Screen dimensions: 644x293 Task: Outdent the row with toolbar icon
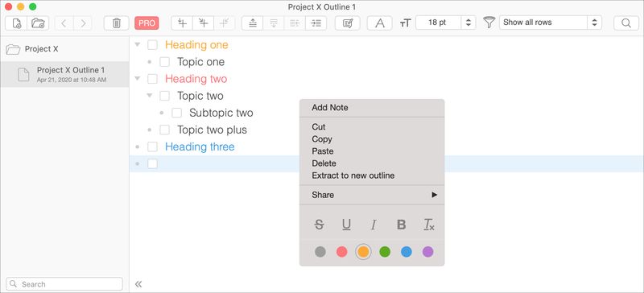[295, 23]
